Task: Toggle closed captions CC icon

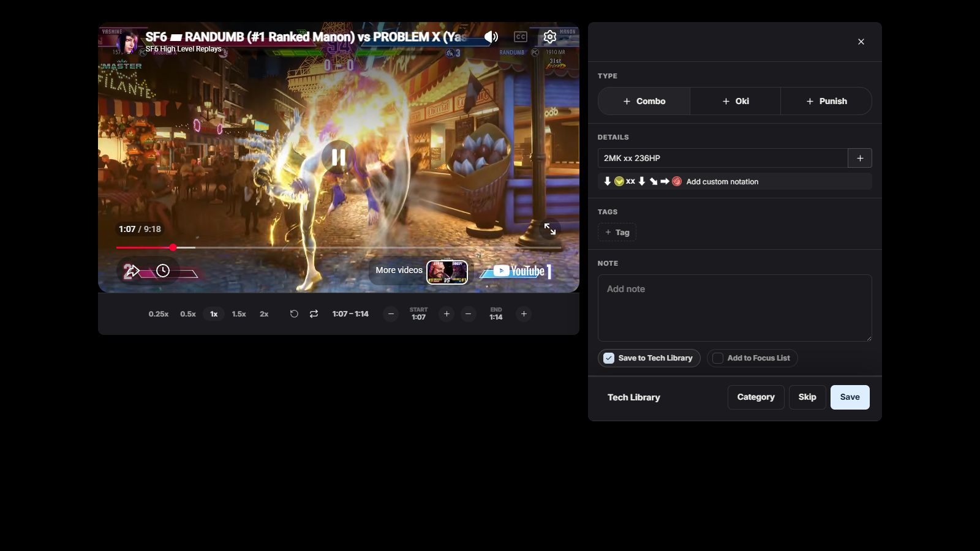Action: (x=521, y=37)
